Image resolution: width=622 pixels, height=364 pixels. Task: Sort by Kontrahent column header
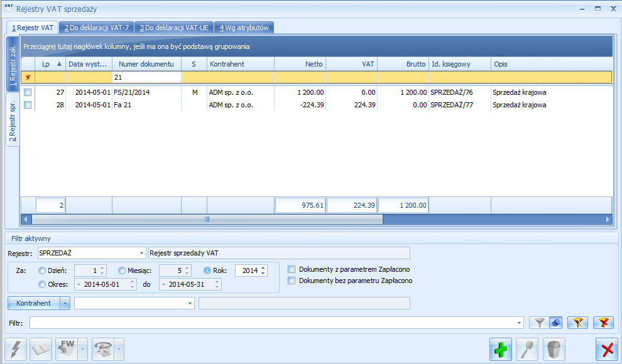point(241,64)
